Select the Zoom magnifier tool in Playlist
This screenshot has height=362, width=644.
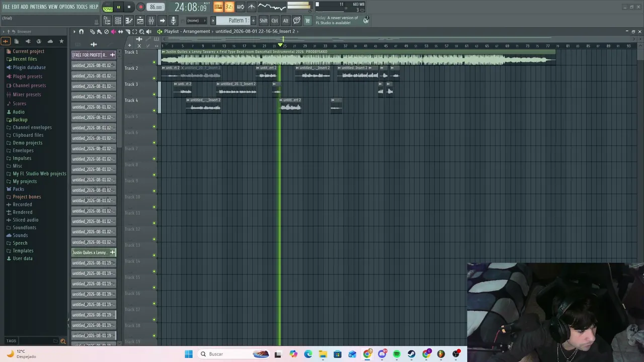coord(141,32)
